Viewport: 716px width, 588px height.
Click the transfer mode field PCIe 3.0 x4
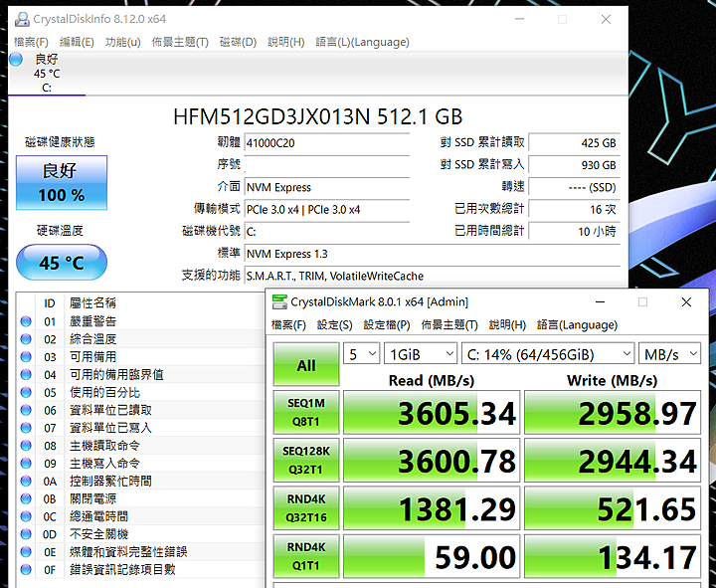(x=327, y=210)
